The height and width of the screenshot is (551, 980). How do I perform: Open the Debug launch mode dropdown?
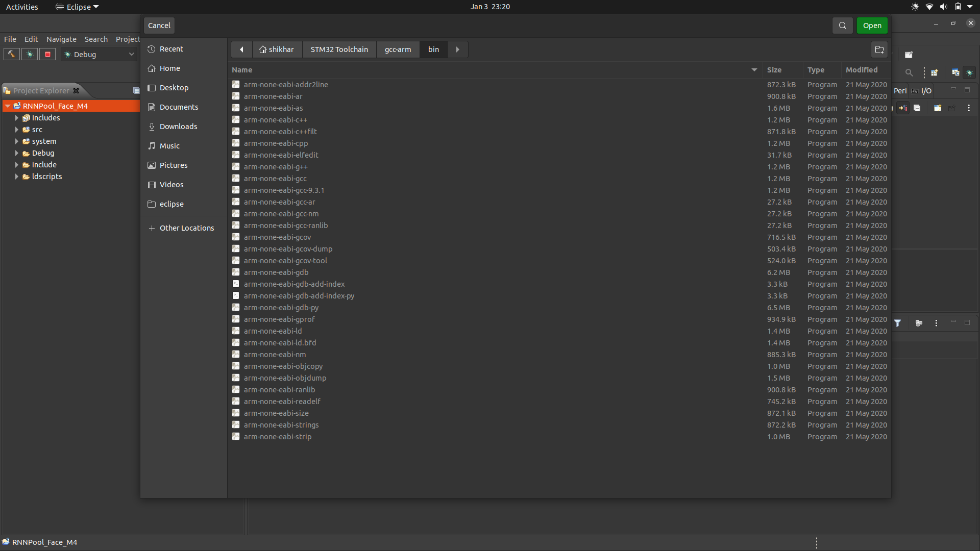click(x=131, y=54)
